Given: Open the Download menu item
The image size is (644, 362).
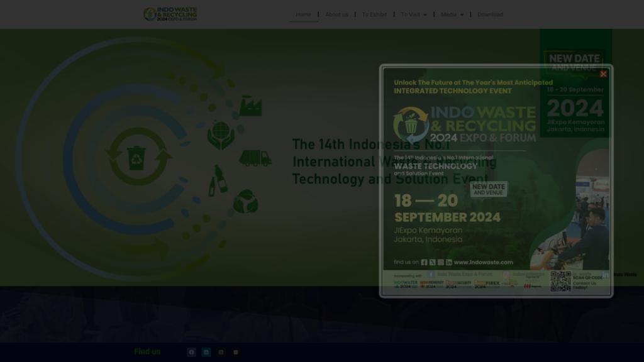Looking at the screenshot, I should click(490, 14).
